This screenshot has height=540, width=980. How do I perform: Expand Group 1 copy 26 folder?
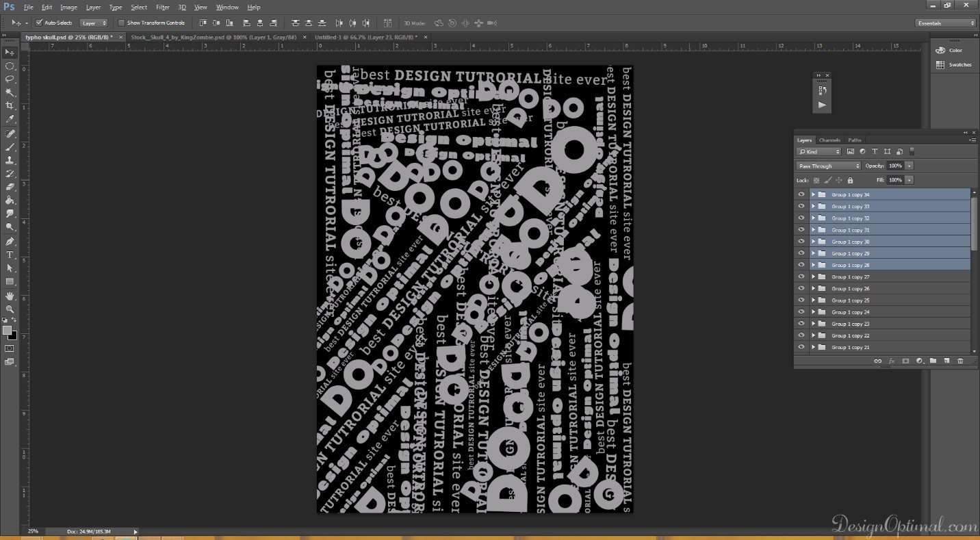pos(814,288)
